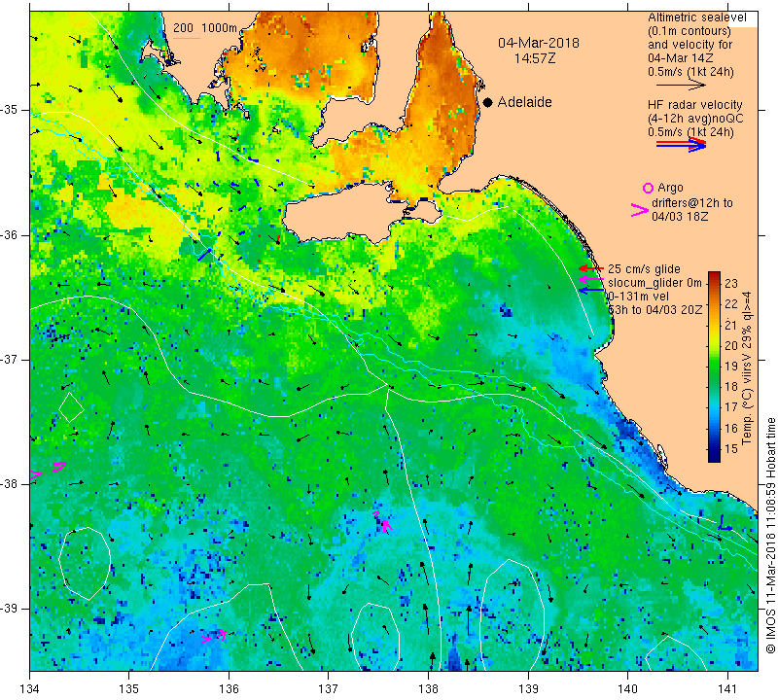Click longitude axis label 141
This screenshot has width=778, height=700.
click(x=727, y=689)
